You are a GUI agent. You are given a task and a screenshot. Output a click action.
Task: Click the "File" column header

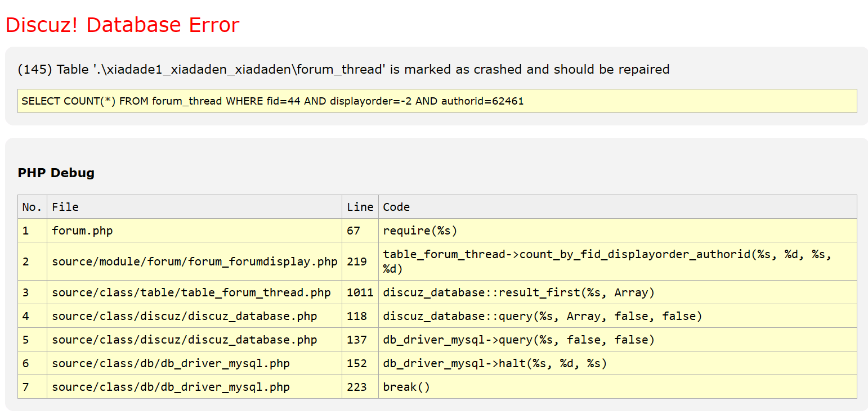pos(194,207)
